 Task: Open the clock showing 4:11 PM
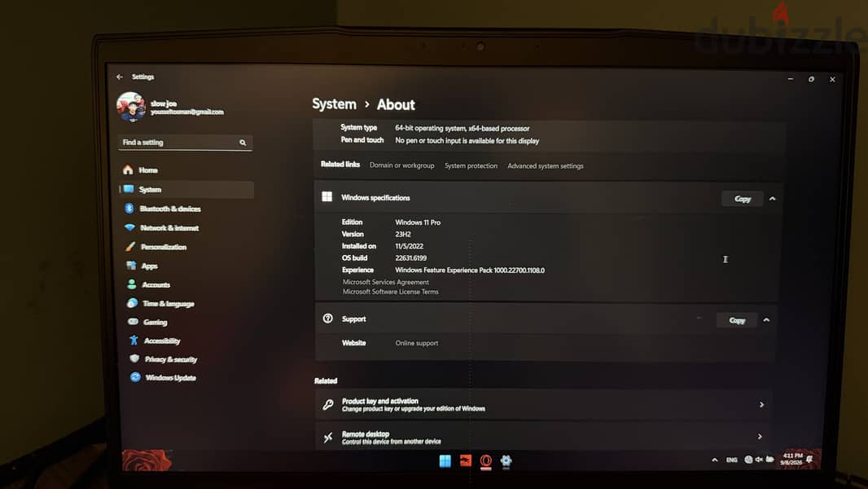791,459
